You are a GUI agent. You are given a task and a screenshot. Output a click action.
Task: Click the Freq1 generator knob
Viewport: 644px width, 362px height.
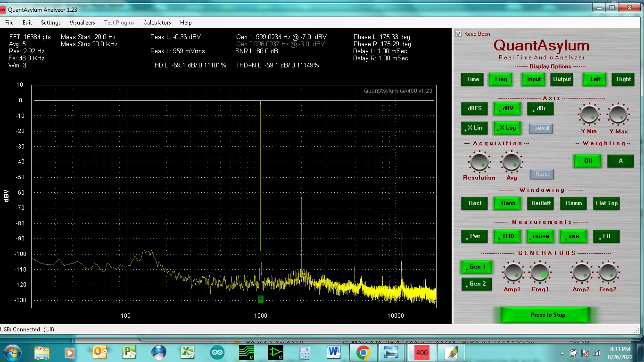(x=540, y=272)
